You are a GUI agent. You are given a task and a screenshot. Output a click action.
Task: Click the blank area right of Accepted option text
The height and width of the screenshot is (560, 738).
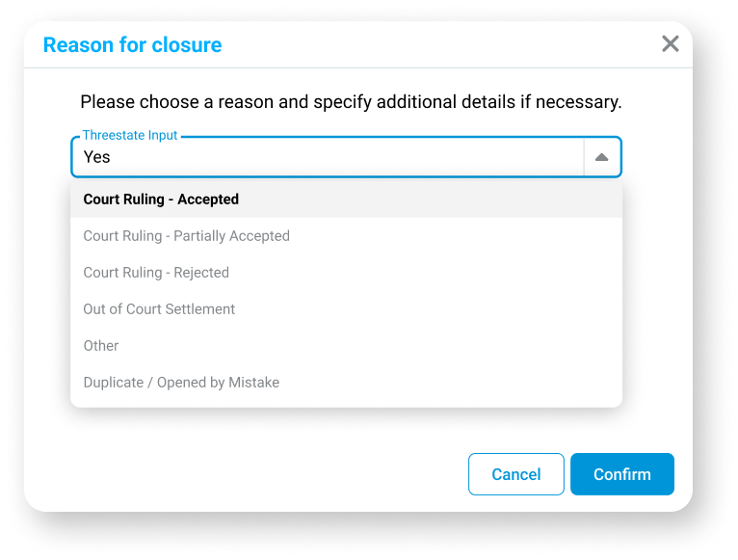tap(434, 200)
